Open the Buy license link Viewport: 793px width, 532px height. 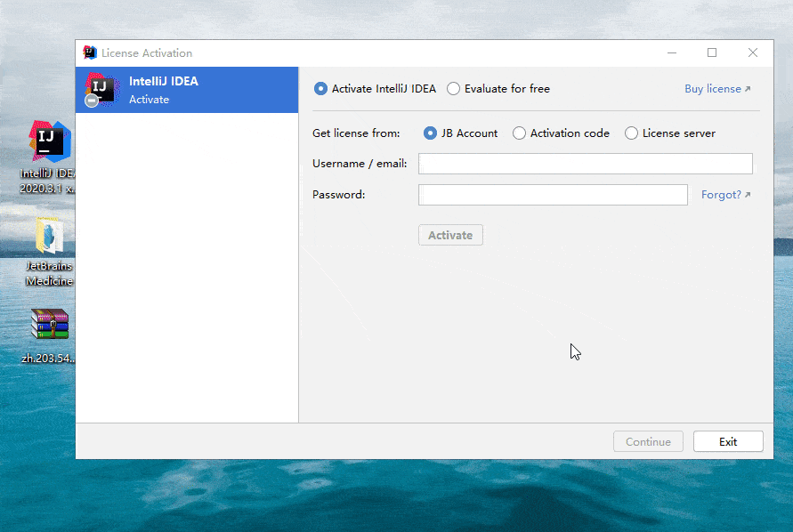click(717, 88)
